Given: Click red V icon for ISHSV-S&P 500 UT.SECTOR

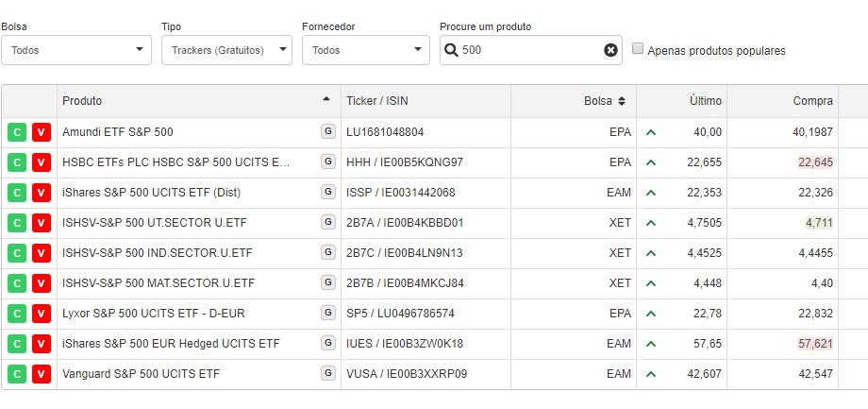Looking at the screenshot, I should point(41,223).
